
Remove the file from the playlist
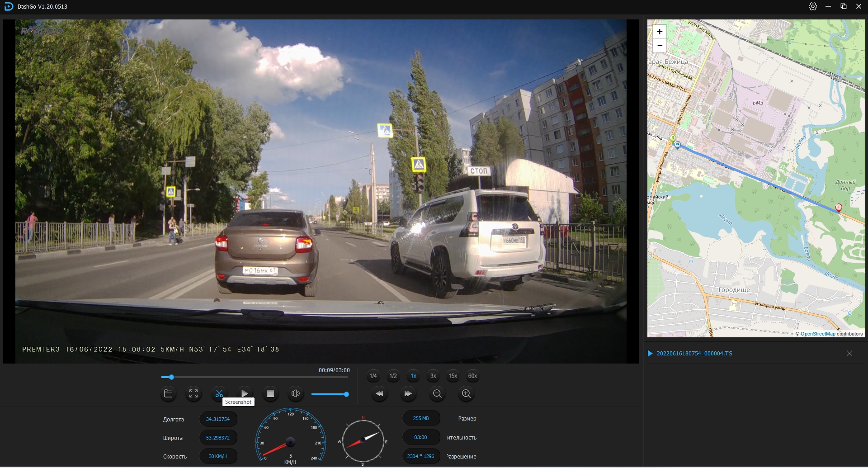[849, 353]
